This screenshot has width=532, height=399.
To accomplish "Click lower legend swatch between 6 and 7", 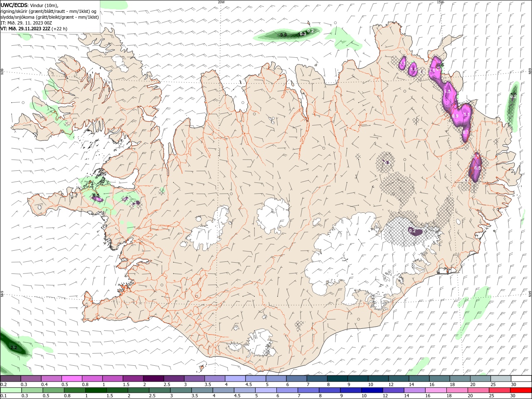I will 287,390.
